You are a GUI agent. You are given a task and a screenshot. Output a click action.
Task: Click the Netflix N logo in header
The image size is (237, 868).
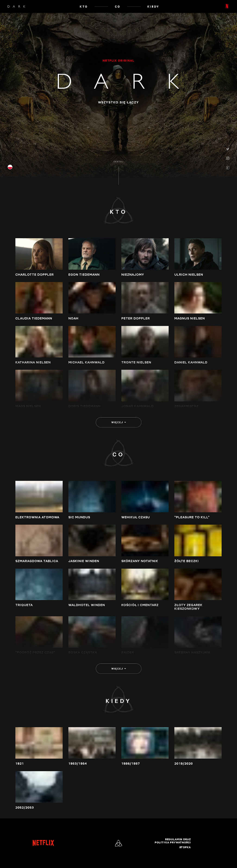click(227, 6)
